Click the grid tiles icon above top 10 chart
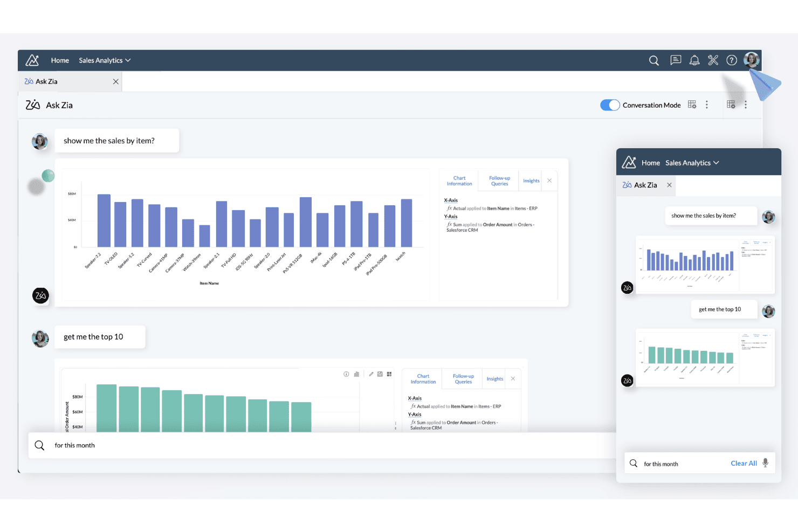 click(389, 374)
